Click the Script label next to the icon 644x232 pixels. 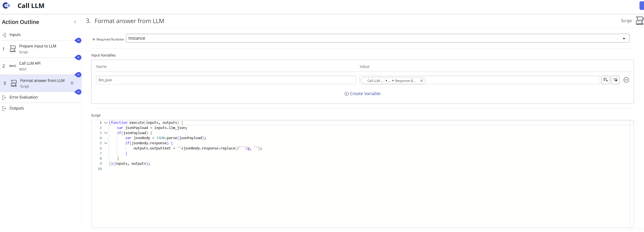(626, 21)
